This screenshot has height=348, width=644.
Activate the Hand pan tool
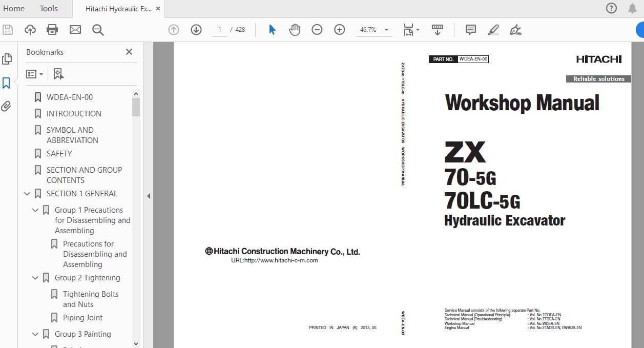pos(295,30)
